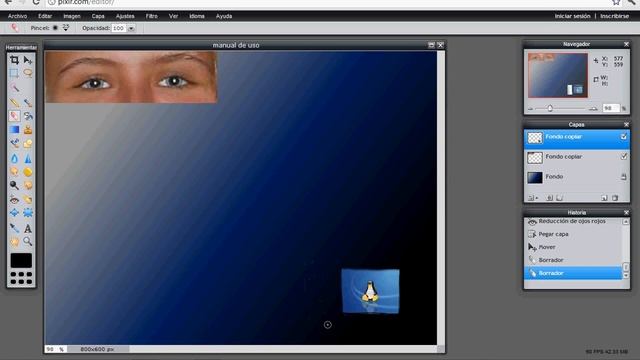
Task: Select the Magic Wand tool
Action: [14, 88]
